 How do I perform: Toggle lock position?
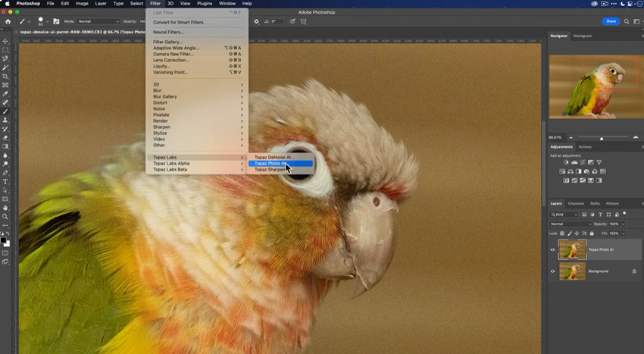577,233
